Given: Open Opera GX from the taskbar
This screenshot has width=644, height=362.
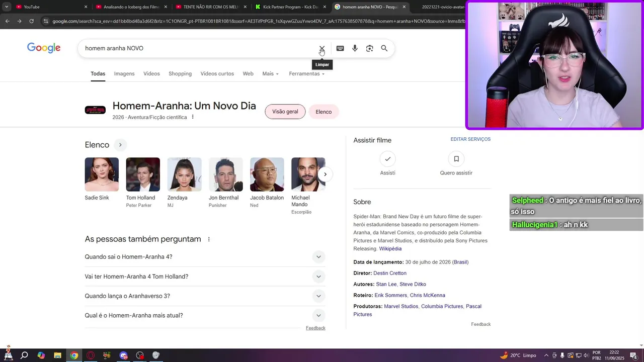Looking at the screenshot, I should pos(91,355).
